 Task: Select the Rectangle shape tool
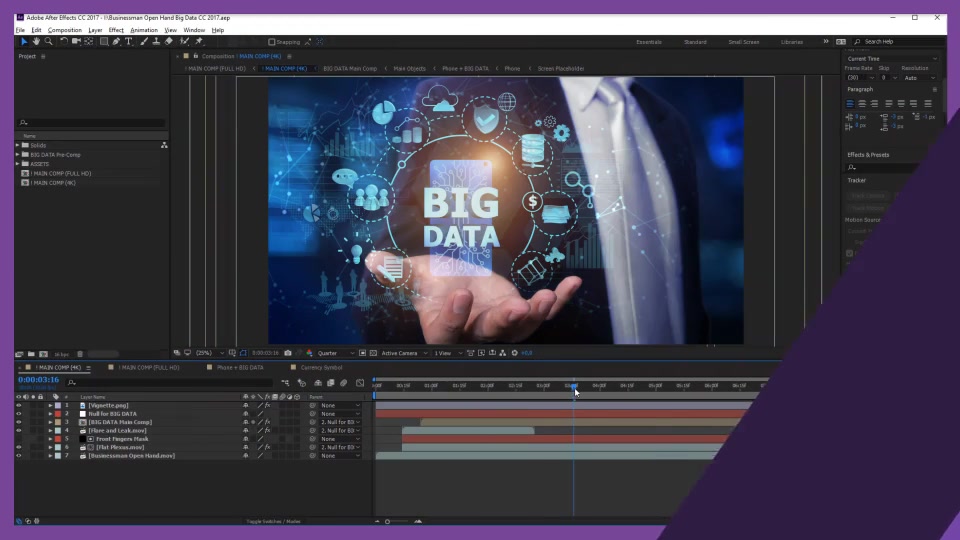pyautogui.click(x=104, y=42)
